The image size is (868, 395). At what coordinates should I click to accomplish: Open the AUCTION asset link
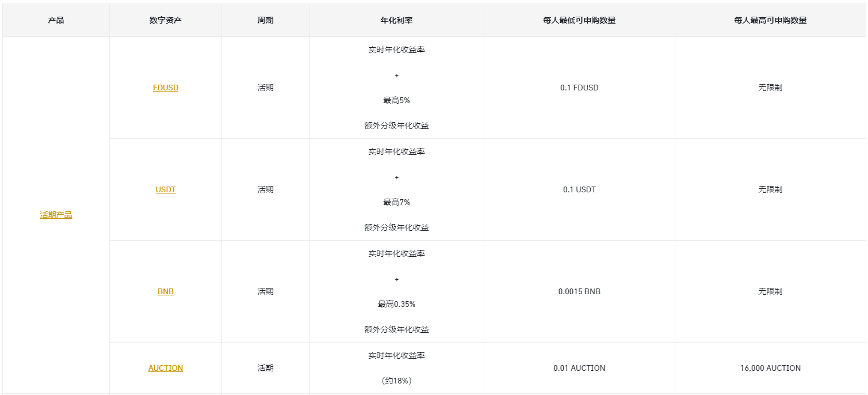pyautogui.click(x=166, y=368)
